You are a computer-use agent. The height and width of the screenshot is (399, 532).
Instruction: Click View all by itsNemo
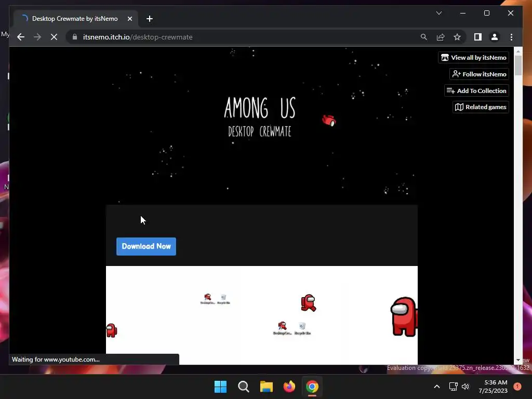[x=474, y=58]
